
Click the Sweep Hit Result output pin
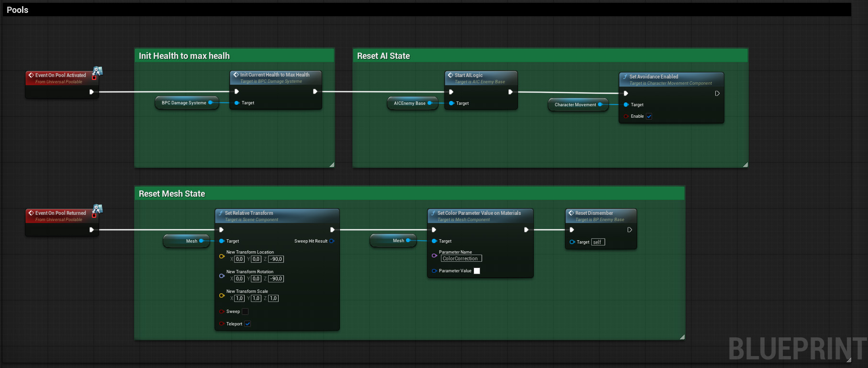[332, 241]
